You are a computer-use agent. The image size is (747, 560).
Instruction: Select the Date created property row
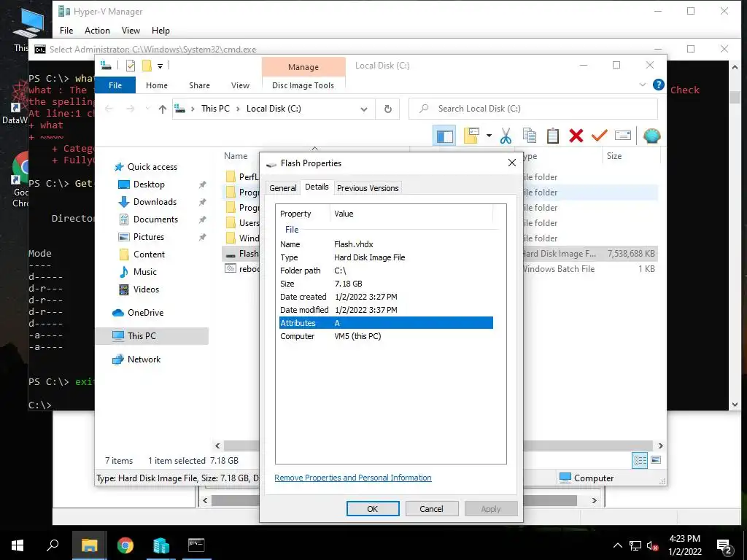tap(387, 297)
